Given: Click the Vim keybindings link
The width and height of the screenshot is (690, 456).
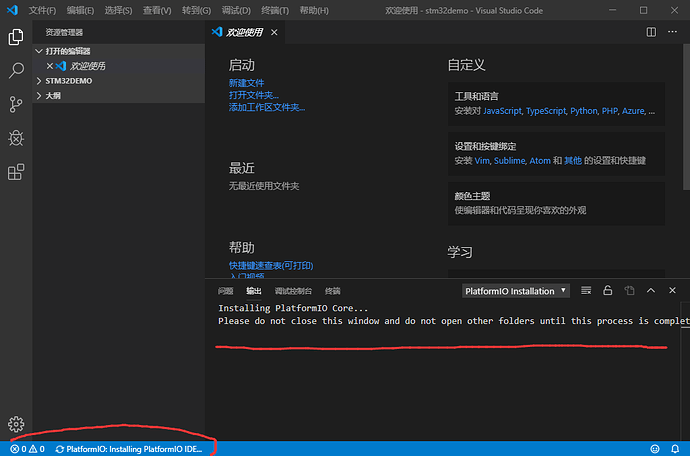Looking at the screenshot, I should (x=482, y=161).
